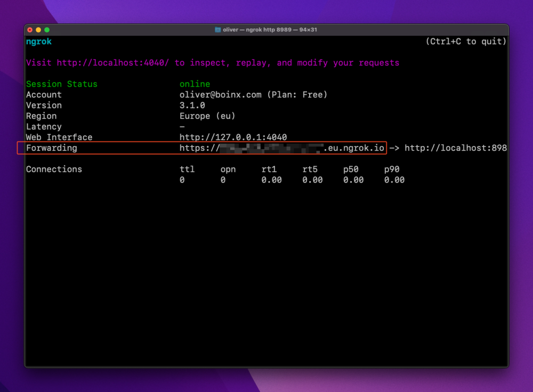Click the blurred https forwarding URL ending .eu.ngrok.io

tap(282, 148)
